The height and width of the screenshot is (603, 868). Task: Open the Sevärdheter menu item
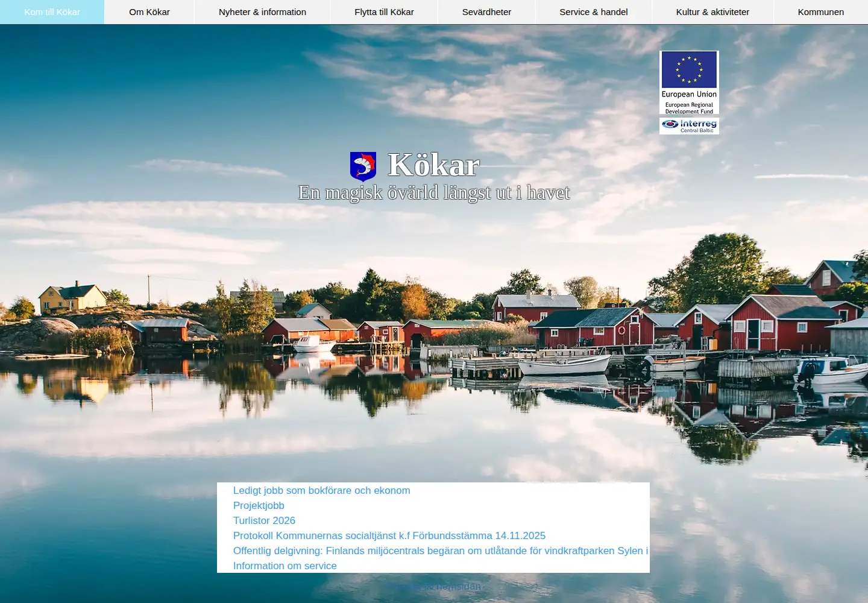click(x=486, y=12)
